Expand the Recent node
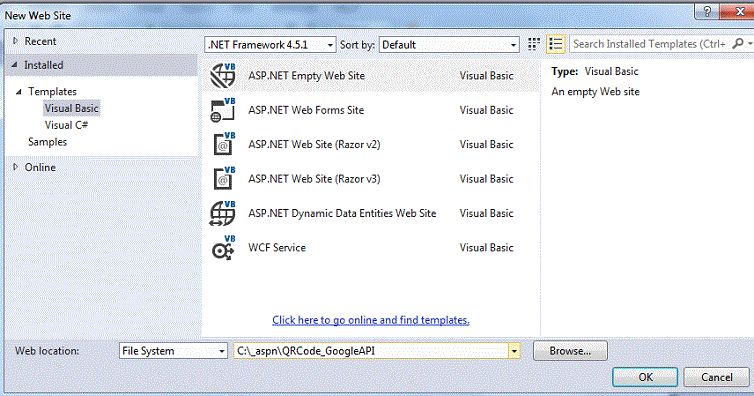 pos(15,41)
